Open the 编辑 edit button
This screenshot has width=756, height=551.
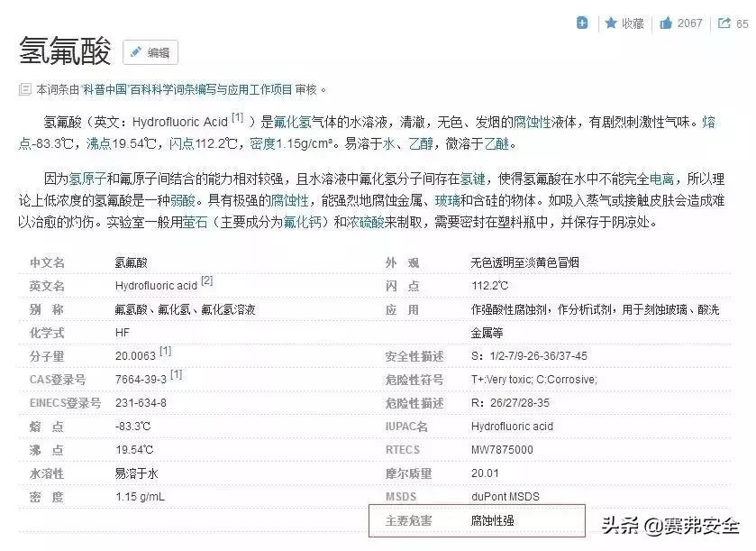[x=151, y=51]
